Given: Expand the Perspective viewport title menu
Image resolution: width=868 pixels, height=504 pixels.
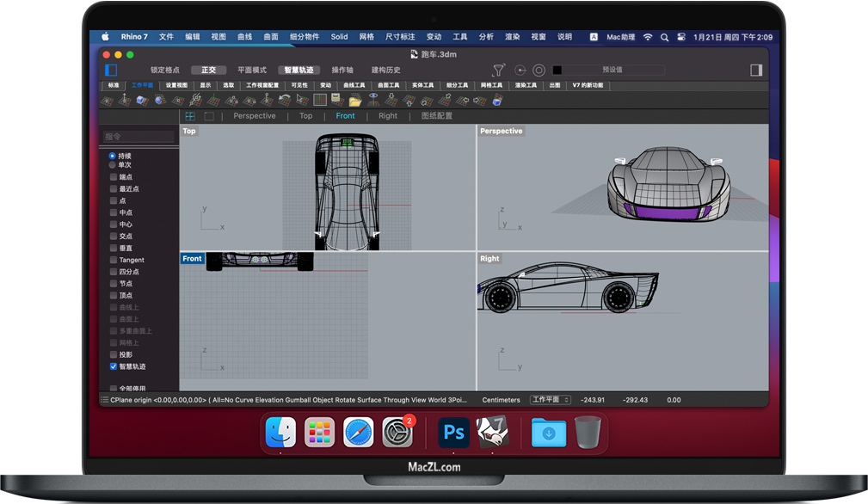Looking at the screenshot, I should [501, 132].
